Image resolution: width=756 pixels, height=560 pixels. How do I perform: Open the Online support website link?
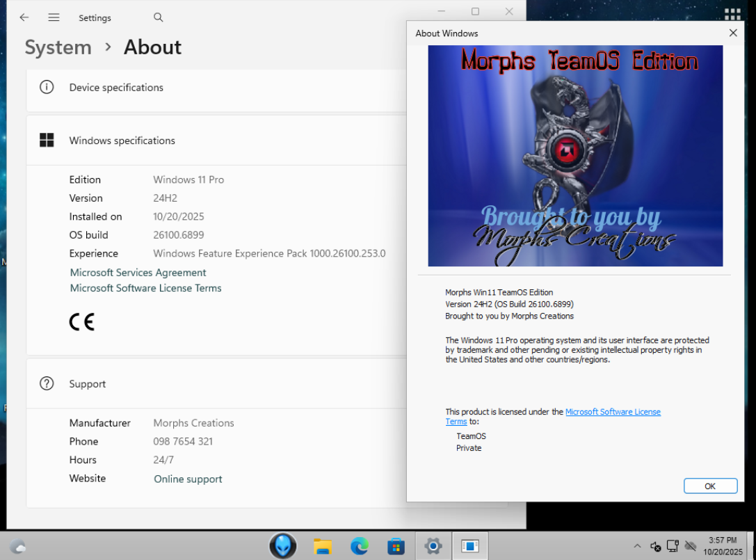tap(188, 479)
